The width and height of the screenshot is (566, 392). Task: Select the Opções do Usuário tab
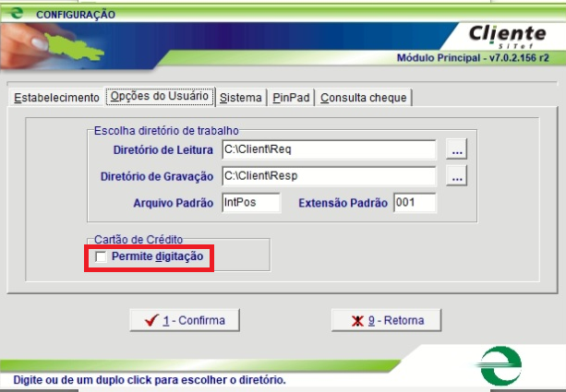coord(160,96)
